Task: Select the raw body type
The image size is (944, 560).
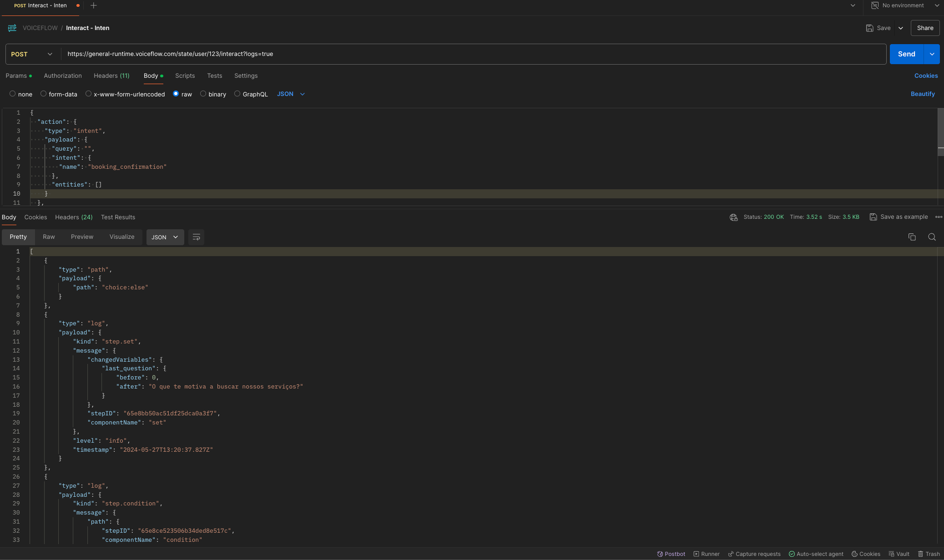Action: [176, 94]
